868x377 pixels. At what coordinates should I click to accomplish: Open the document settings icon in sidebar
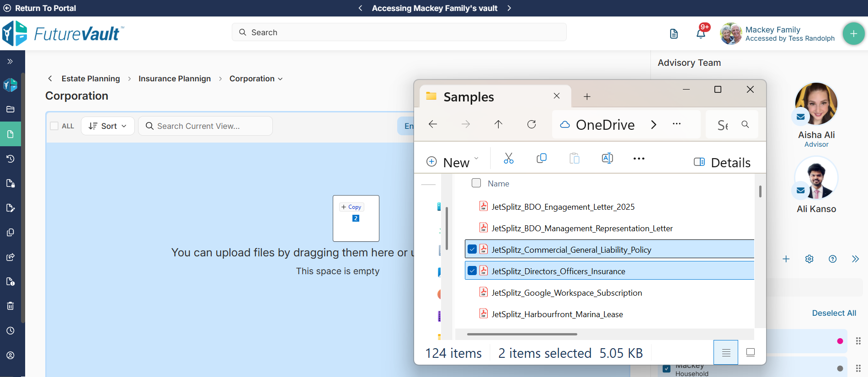10,281
